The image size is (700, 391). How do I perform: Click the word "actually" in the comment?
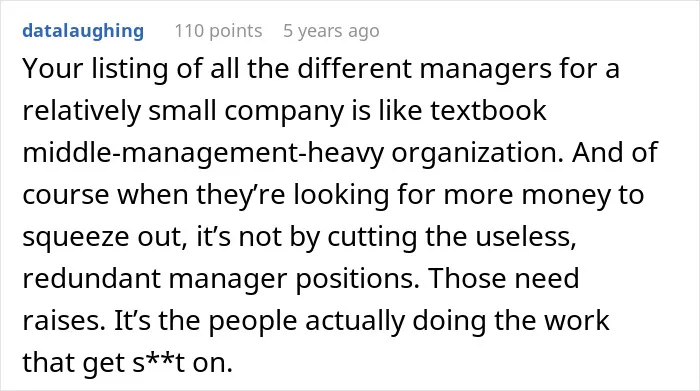click(354, 323)
